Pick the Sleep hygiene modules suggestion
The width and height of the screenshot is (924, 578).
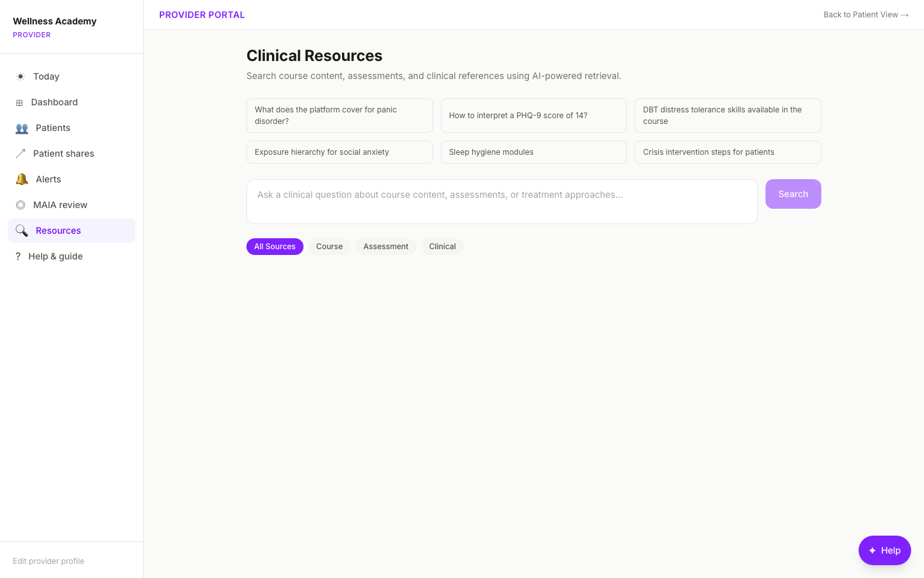(x=534, y=152)
